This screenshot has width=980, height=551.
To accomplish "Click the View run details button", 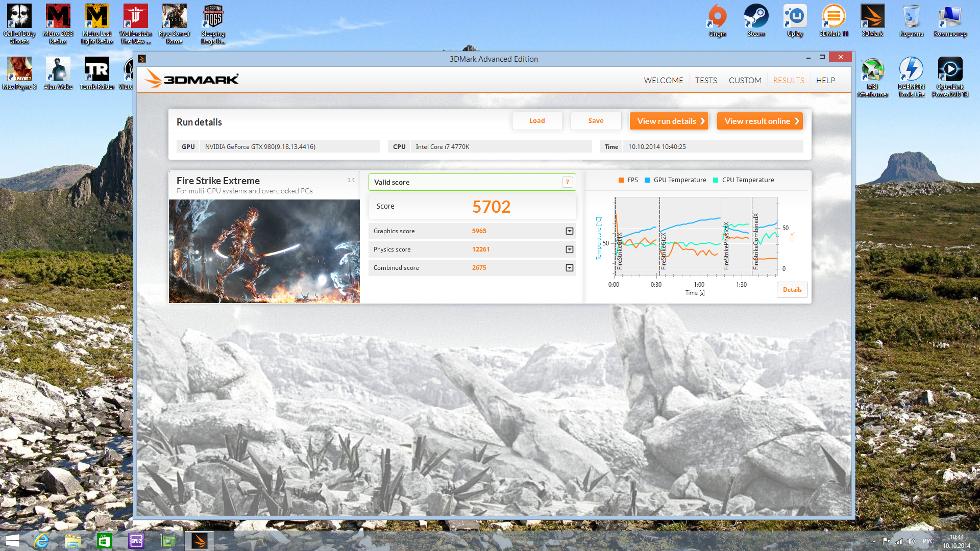I will point(669,121).
